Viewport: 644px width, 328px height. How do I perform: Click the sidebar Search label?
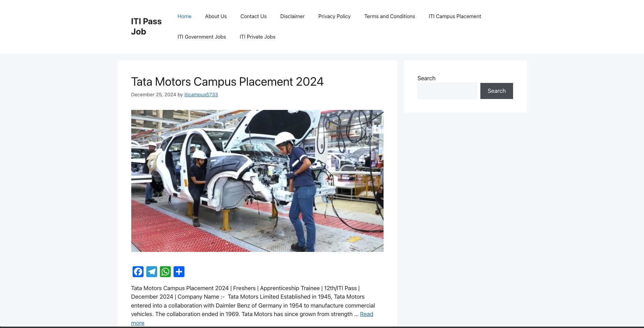(426, 78)
